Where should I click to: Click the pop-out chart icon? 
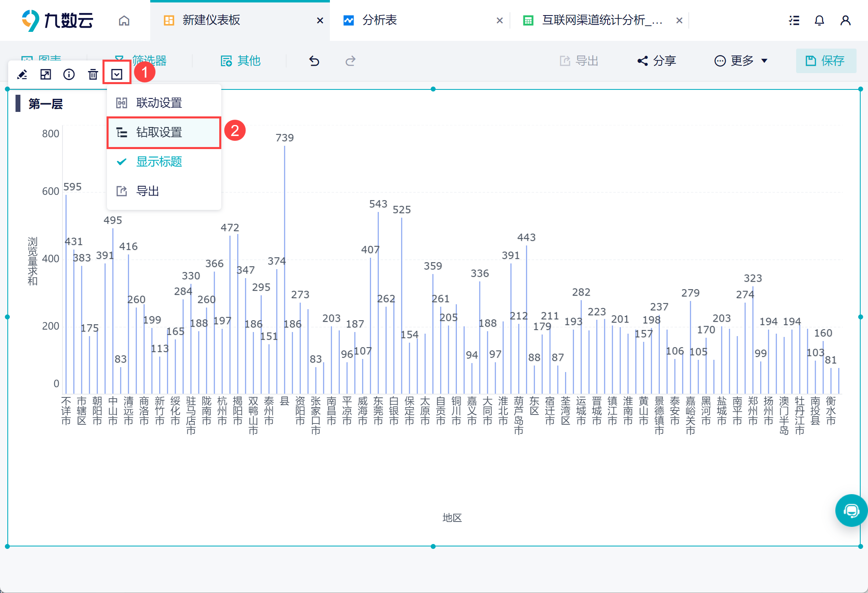pos(46,74)
